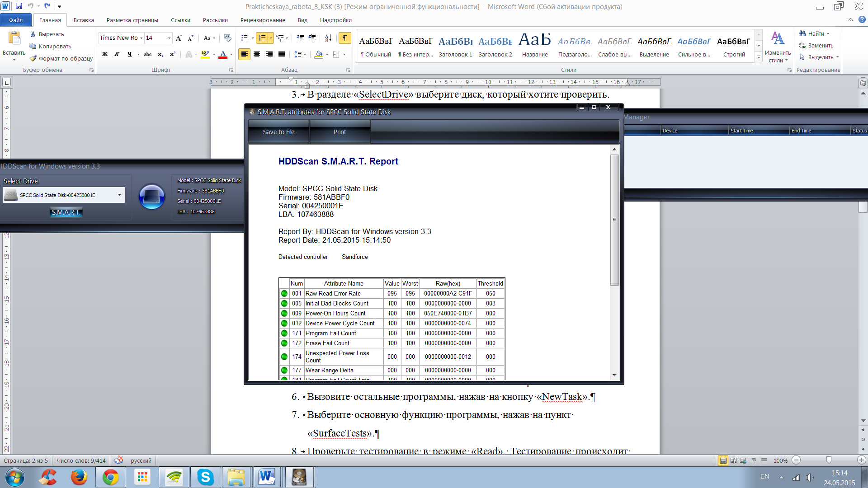This screenshot has width=868, height=488.
Task: Click Save to File in SMART report
Action: tap(278, 132)
